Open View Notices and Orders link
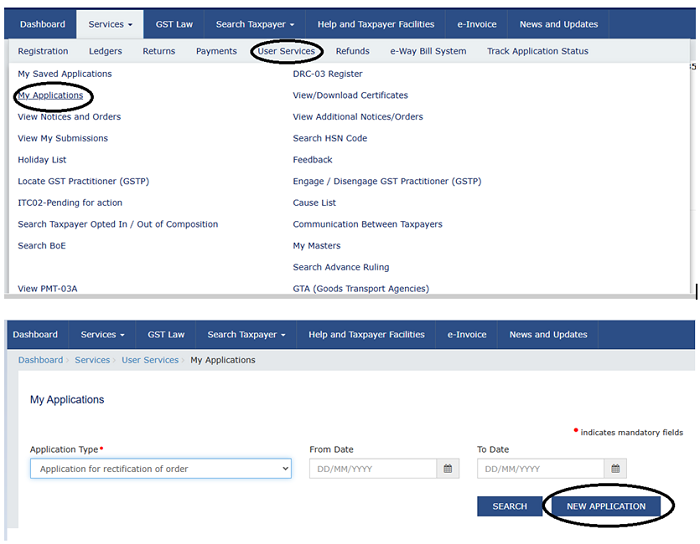Viewport: 700px width, 544px height. pyautogui.click(x=69, y=117)
